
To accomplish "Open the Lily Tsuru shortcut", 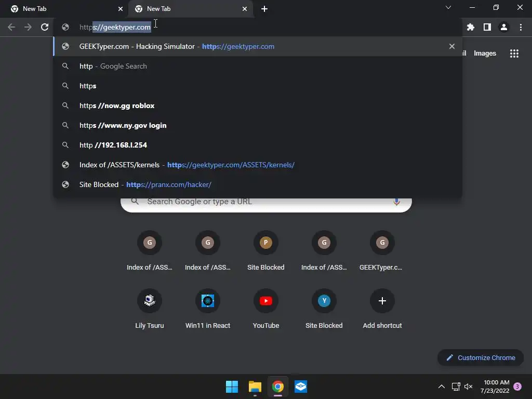I will (150, 309).
